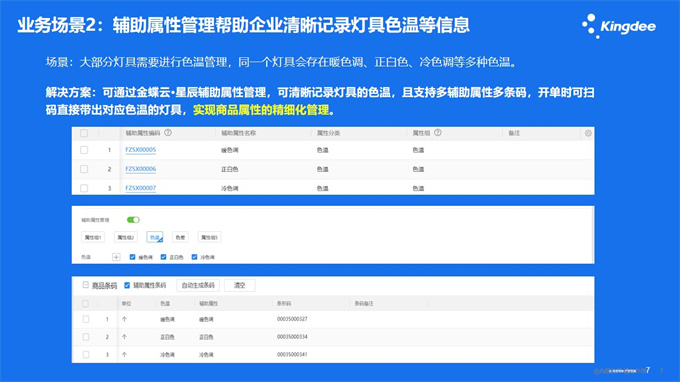Open the FZSX00006 attribute link
The width and height of the screenshot is (680, 382).
(x=141, y=169)
